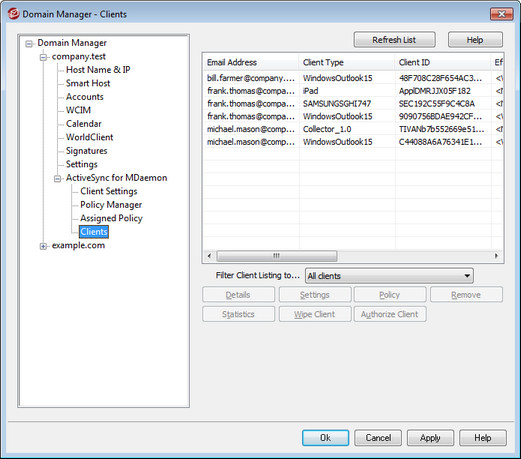Open Smart Host settings page
Image resolution: width=521 pixels, height=459 pixels.
[88, 83]
